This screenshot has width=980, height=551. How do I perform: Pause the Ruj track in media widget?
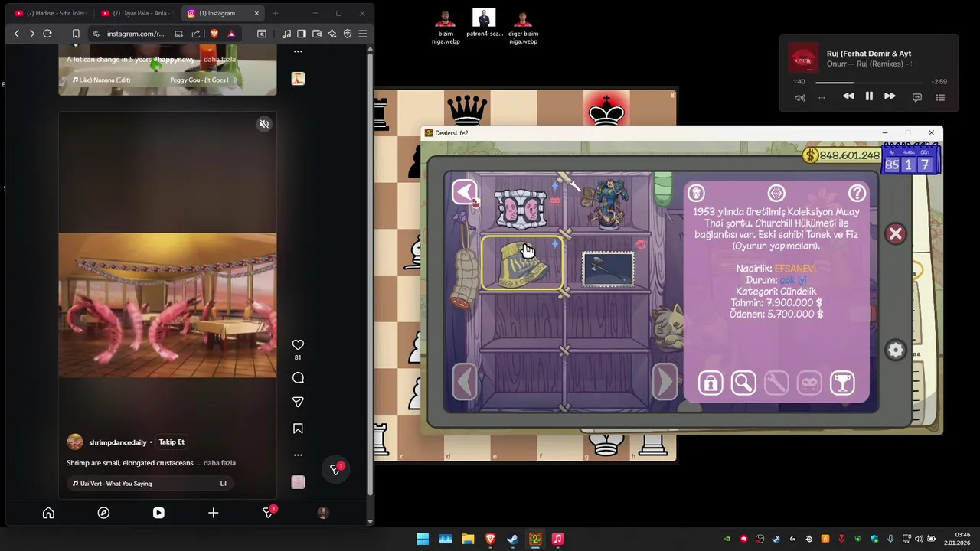[x=869, y=96]
